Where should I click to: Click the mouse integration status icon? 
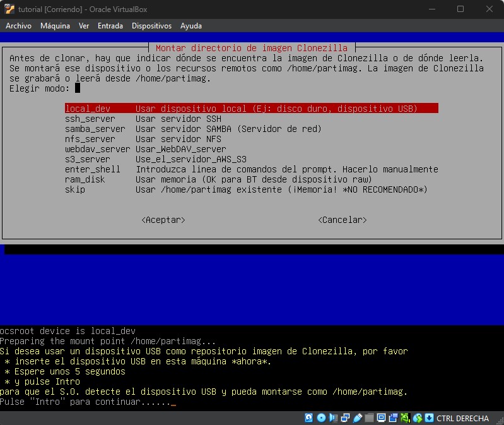(x=417, y=418)
